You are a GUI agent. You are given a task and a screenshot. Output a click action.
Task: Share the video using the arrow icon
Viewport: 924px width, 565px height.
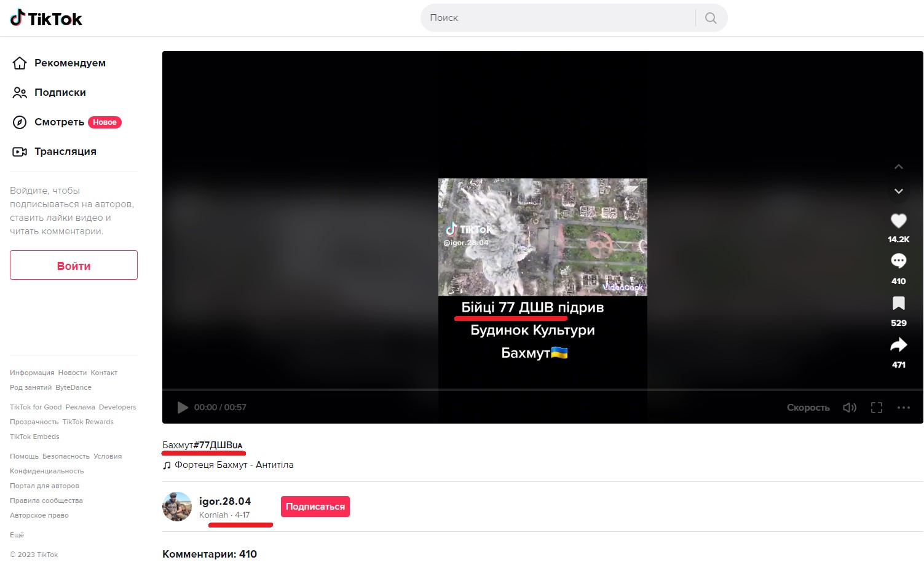coord(898,345)
